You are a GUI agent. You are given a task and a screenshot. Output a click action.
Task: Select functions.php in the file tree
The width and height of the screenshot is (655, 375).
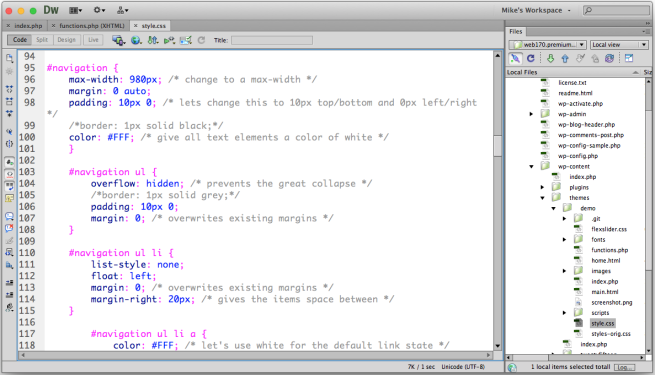point(609,250)
